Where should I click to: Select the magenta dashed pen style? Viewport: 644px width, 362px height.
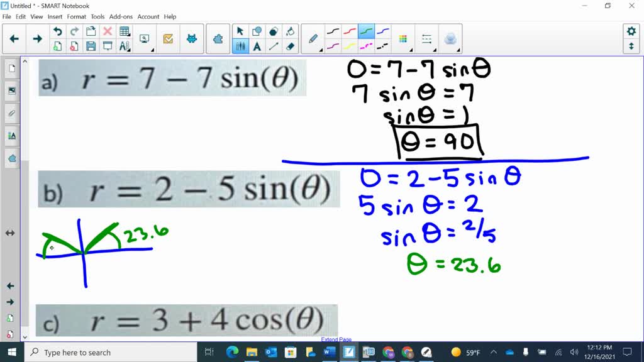(x=366, y=46)
